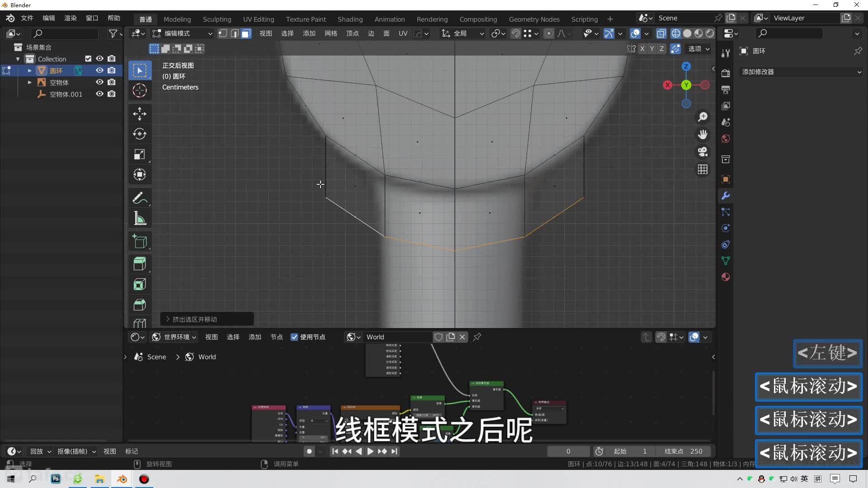Open the 文件 menu
The image size is (868, 488).
point(27,18)
